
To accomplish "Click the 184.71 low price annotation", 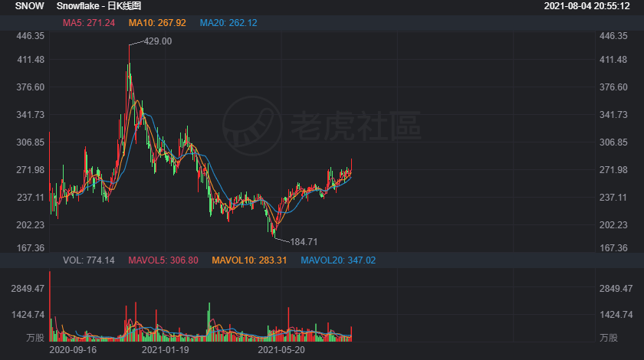I will (304, 242).
